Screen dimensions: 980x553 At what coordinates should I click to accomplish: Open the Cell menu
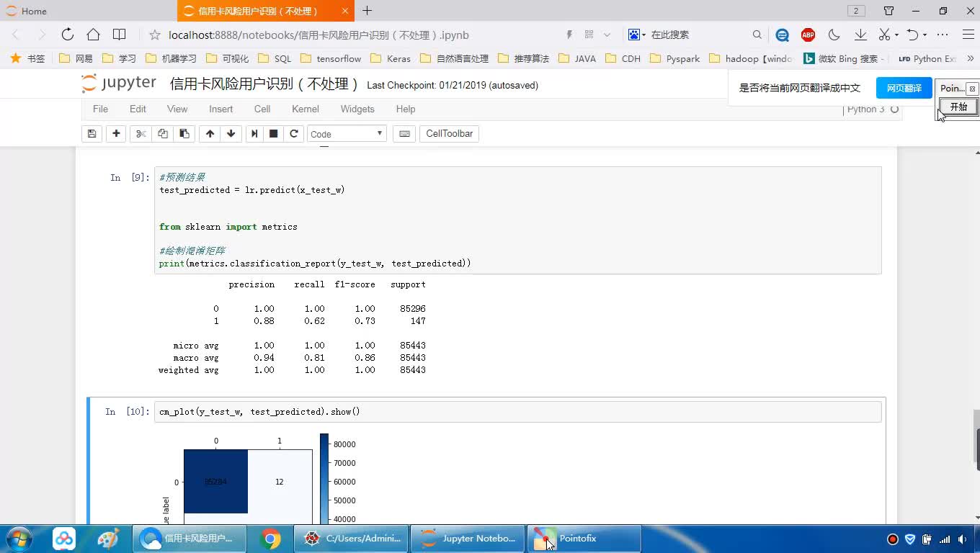262,109
